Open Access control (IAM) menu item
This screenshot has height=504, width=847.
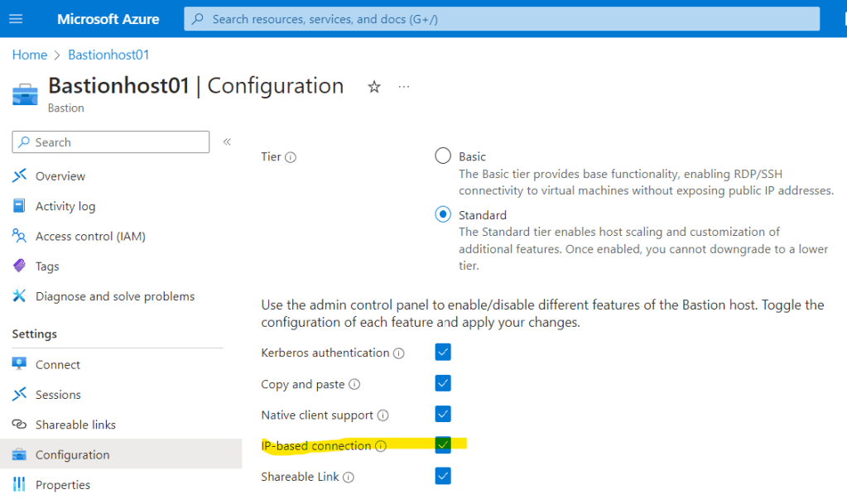pos(90,237)
